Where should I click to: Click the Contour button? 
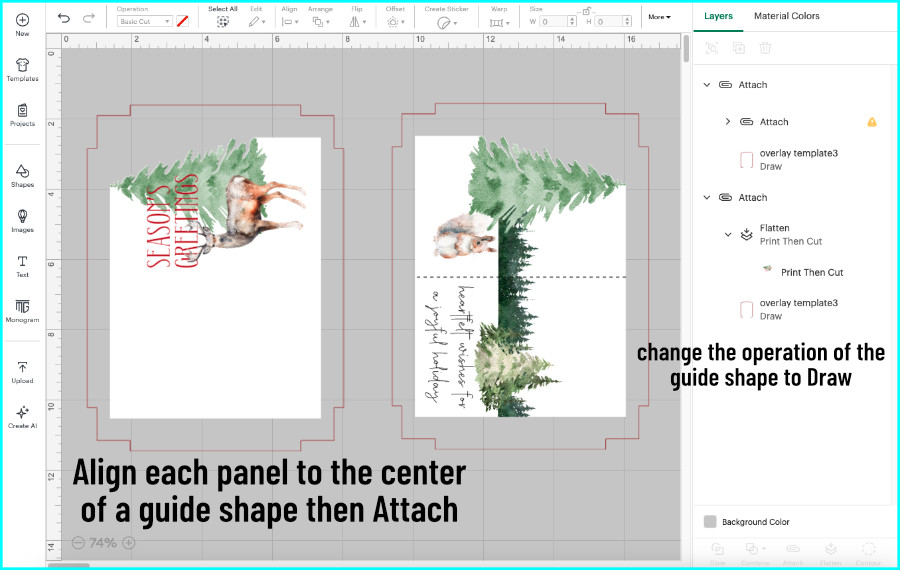[x=868, y=553]
